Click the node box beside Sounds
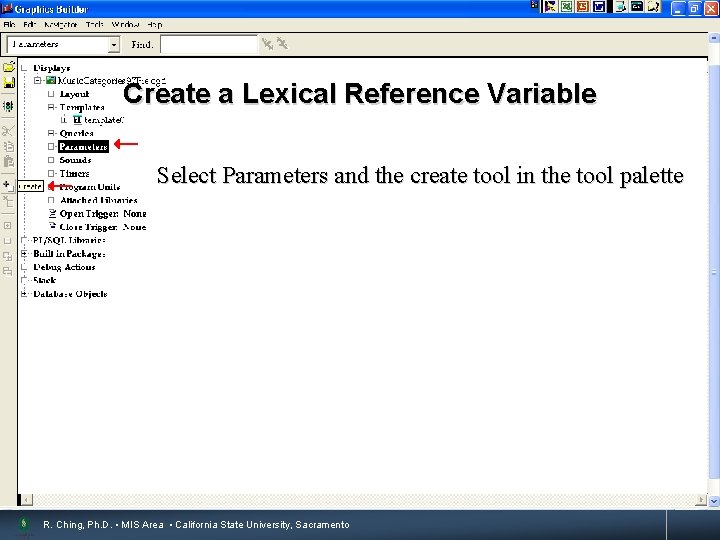The height and width of the screenshot is (540, 720). click(x=51, y=160)
